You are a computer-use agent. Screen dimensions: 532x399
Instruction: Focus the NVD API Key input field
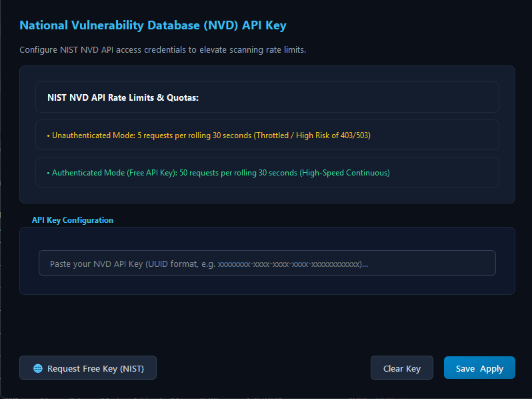pos(267,263)
